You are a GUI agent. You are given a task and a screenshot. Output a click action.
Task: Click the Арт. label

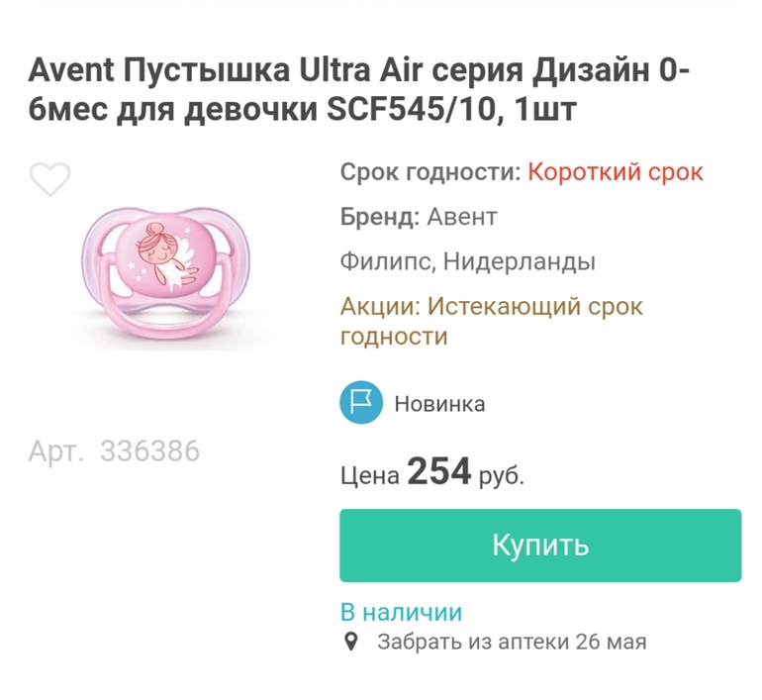click(58, 451)
